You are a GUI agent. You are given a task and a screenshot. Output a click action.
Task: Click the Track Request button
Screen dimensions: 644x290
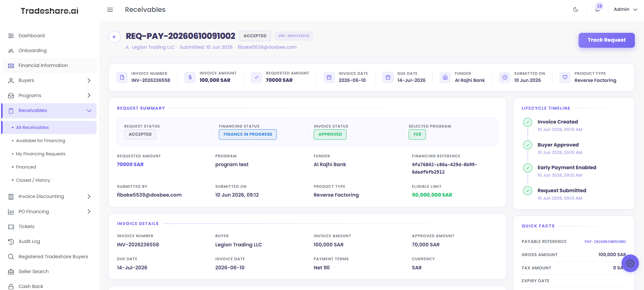606,40
